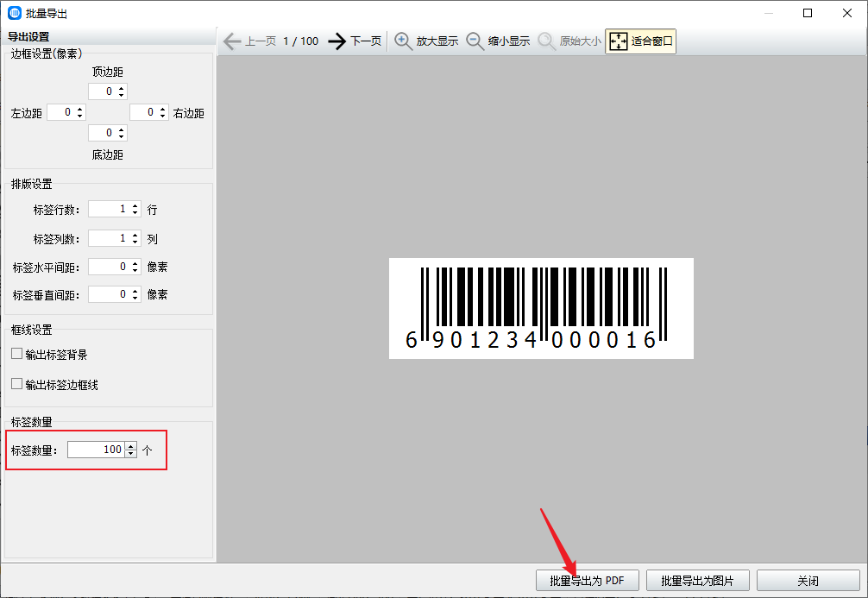The width and height of the screenshot is (868, 598).
Task: Enable 输出标签边框线 checkbox
Action: 17,384
